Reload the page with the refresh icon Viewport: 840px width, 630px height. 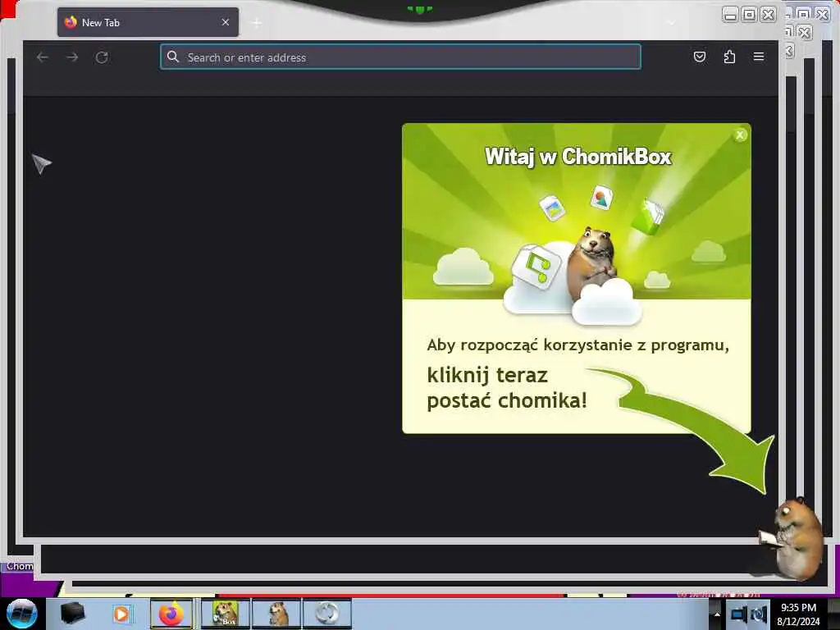tap(102, 57)
